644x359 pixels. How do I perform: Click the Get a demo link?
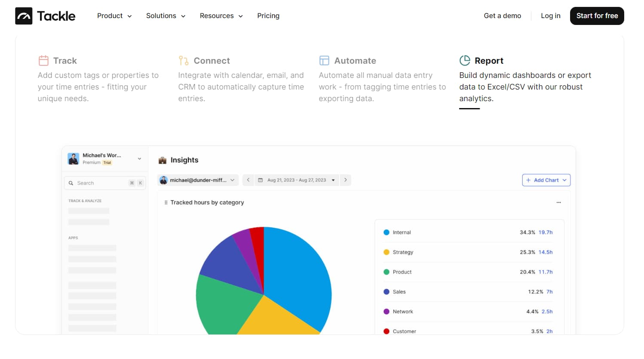[x=502, y=15]
